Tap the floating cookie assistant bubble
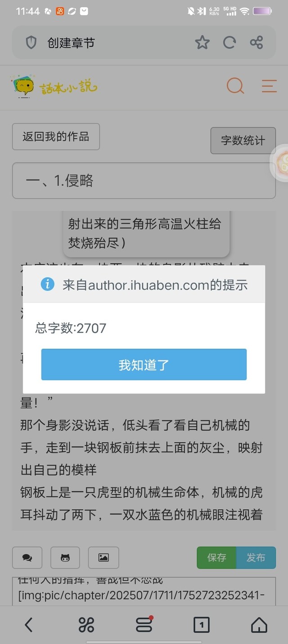The image size is (288, 644). pyautogui.click(x=280, y=163)
